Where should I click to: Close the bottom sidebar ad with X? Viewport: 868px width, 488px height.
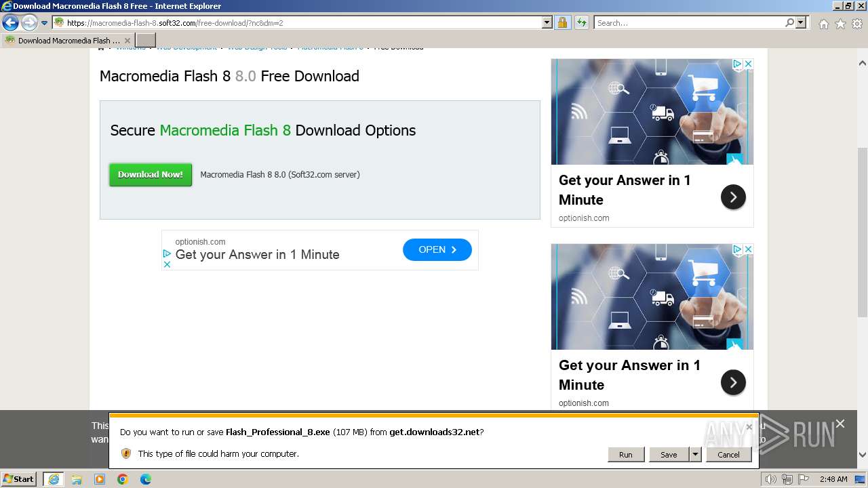tap(748, 249)
